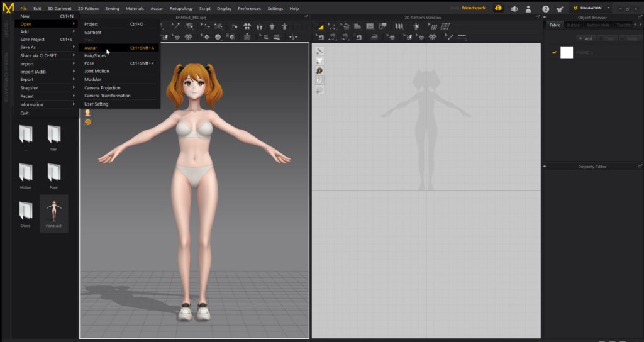
Task: Select the Hana.avt avatar thumbnail
Action: (54, 212)
